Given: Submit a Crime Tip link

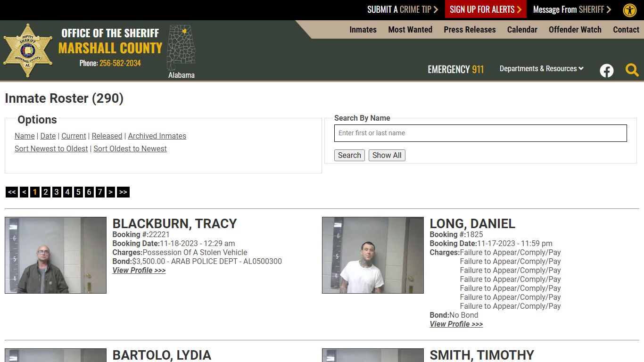Looking at the screenshot, I should pos(403,9).
